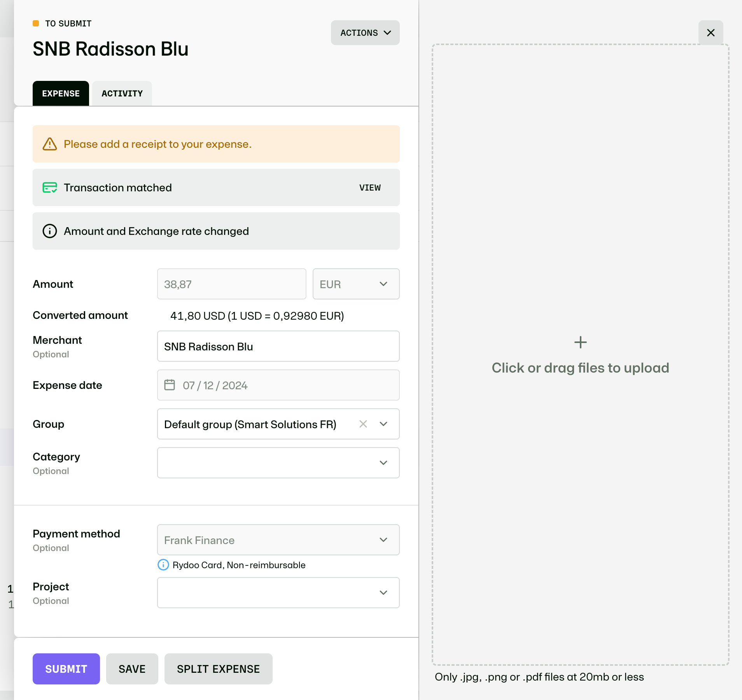Click the SNB Radisson Blu heading

click(110, 49)
